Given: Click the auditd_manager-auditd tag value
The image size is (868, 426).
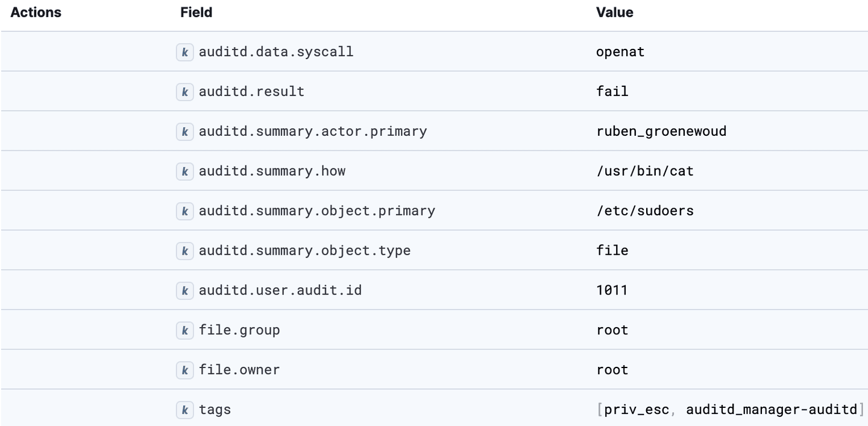Looking at the screenshot, I should pyautogui.click(x=771, y=410).
